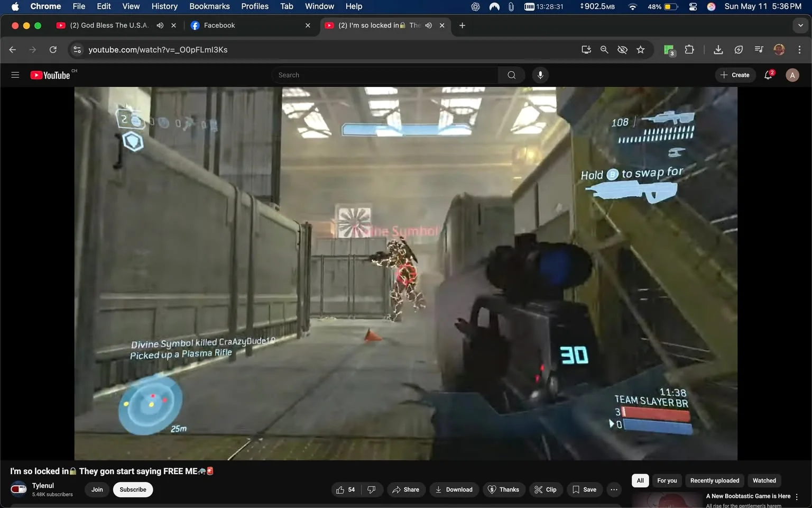
Task: View site information icon in address bar
Action: [77, 50]
